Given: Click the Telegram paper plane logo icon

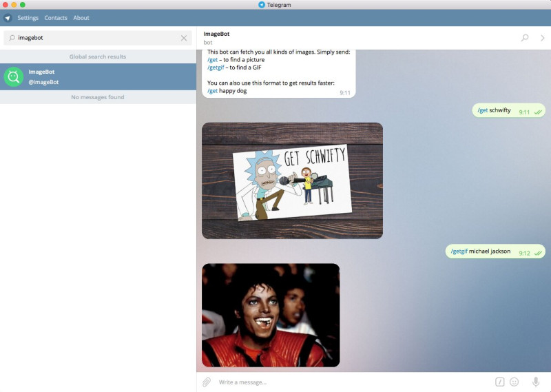Looking at the screenshot, I should point(8,18).
